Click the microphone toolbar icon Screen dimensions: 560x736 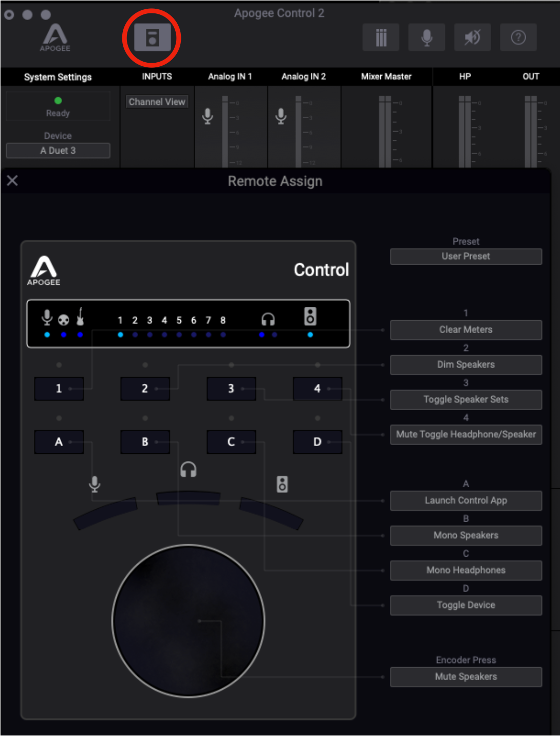(x=426, y=38)
